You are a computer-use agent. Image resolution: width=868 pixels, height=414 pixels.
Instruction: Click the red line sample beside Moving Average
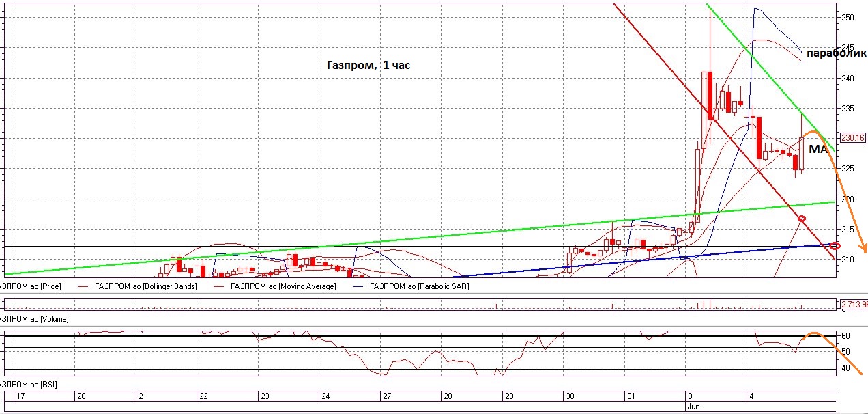click(220, 286)
